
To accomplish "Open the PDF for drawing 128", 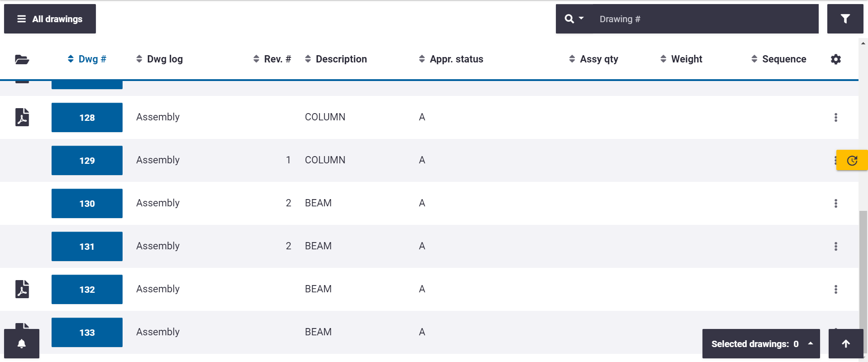I will tap(22, 117).
